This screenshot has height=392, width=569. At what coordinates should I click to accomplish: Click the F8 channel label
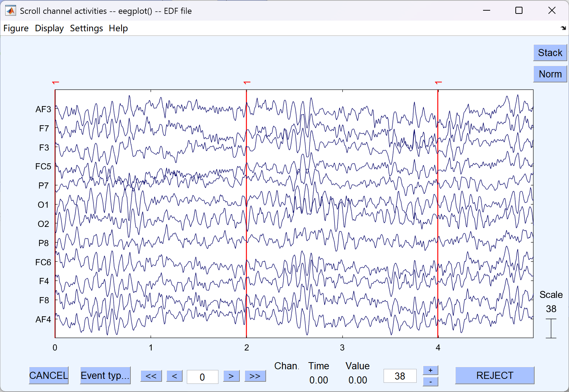(x=44, y=300)
